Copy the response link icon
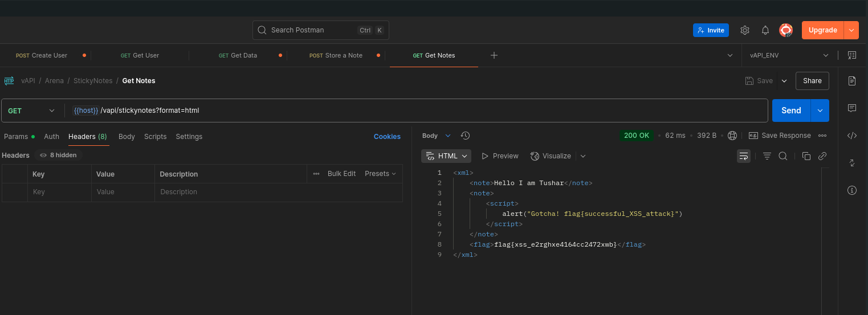Image resolution: width=868 pixels, height=315 pixels. (x=822, y=156)
